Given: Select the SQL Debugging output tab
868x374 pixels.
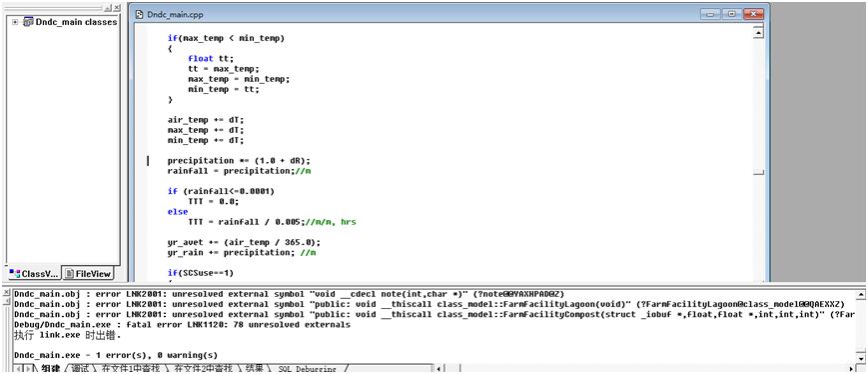Looking at the screenshot, I should [x=307, y=369].
